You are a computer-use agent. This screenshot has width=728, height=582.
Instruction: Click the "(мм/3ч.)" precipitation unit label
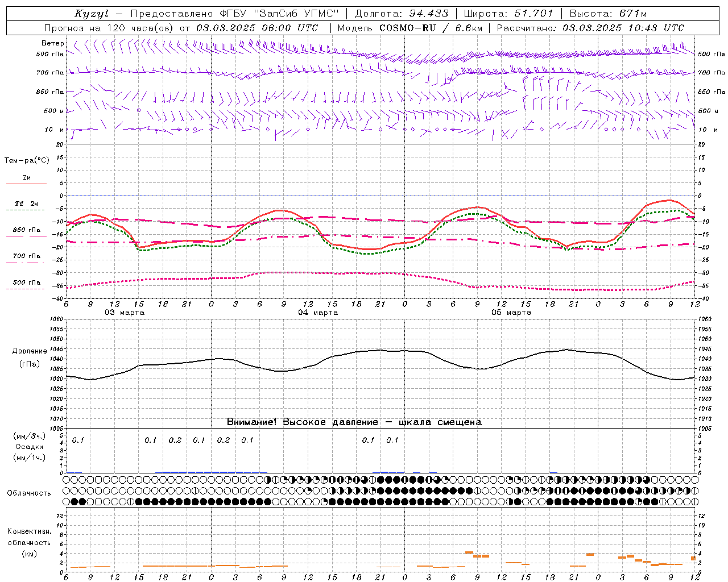click(30, 436)
